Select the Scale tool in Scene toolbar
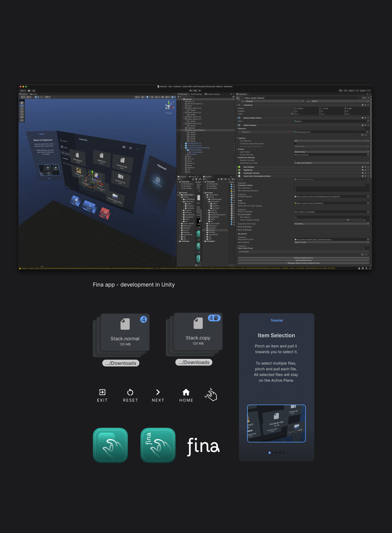Image resolution: width=392 pixels, height=533 pixels. tap(22, 111)
